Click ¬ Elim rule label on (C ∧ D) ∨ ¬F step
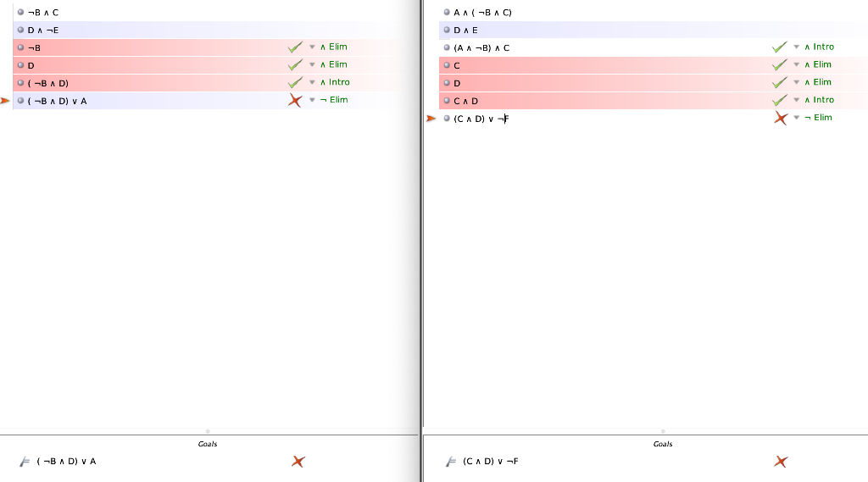Image resolution: width=868 pixels, height=482 pixels. pos(818,117)
